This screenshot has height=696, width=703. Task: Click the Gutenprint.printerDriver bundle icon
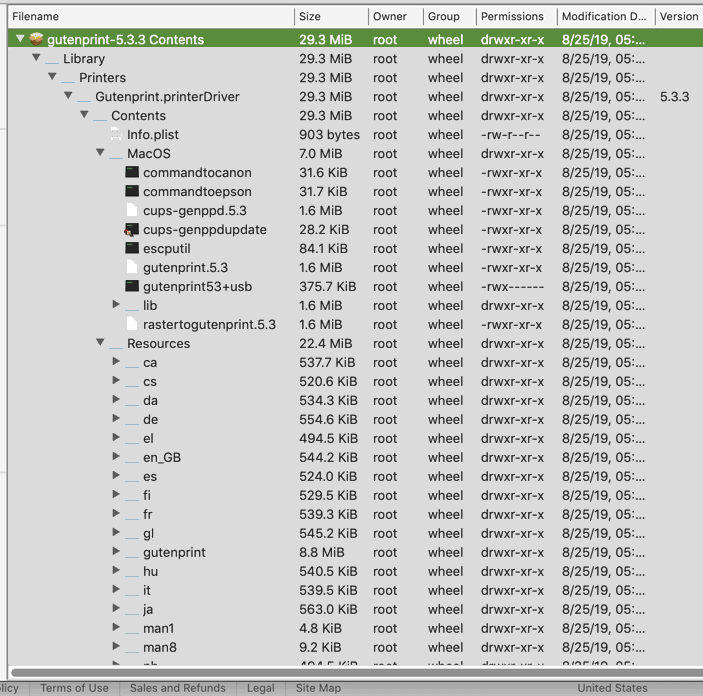point(84,99)
